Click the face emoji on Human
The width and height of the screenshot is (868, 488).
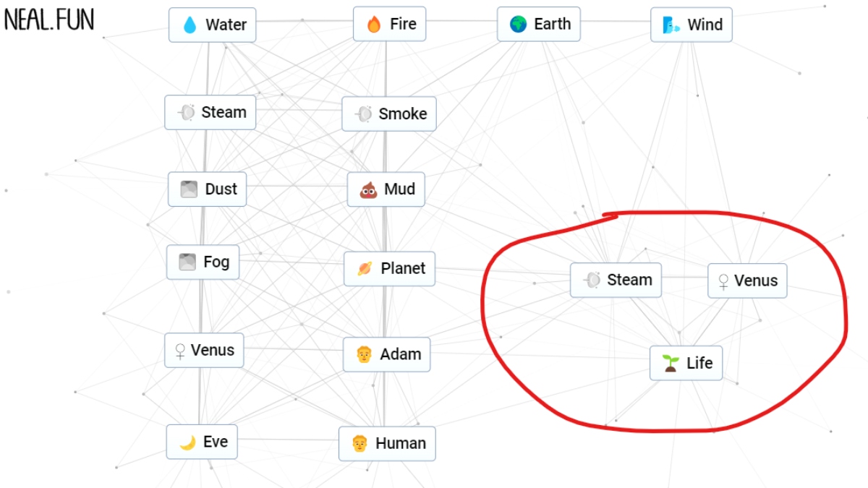(x=359, y=443)
